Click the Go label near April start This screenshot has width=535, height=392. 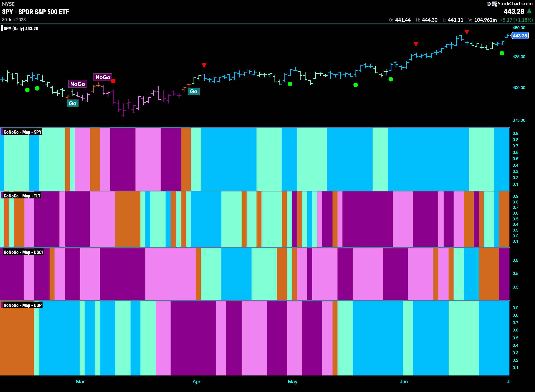(194, 91)
